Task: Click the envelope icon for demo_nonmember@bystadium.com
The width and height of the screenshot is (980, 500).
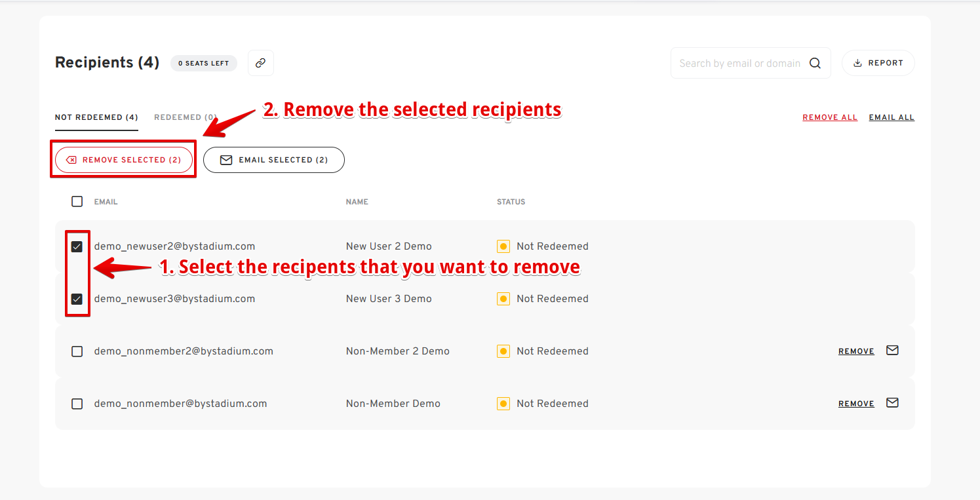Action: [892, 403]
